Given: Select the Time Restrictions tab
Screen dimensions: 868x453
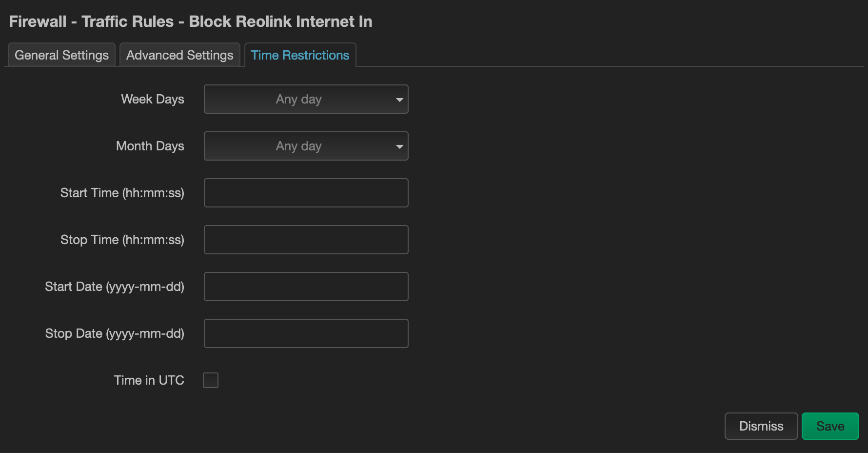Looking at the screenshot, I should point(300,55).
